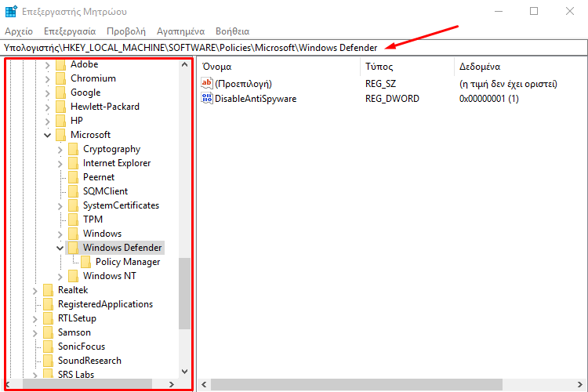
Task: Select the Windows Defender label in the tree
Action: click(x=122, y=248)
